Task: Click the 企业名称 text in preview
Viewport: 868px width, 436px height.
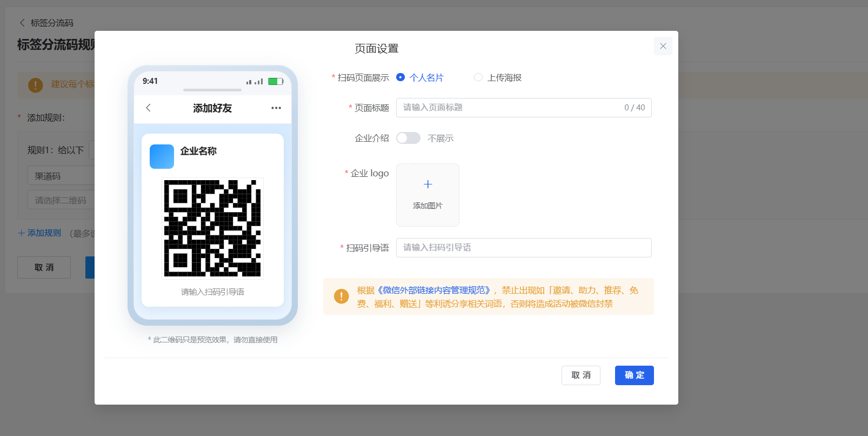Action: (x=198, y=151)
